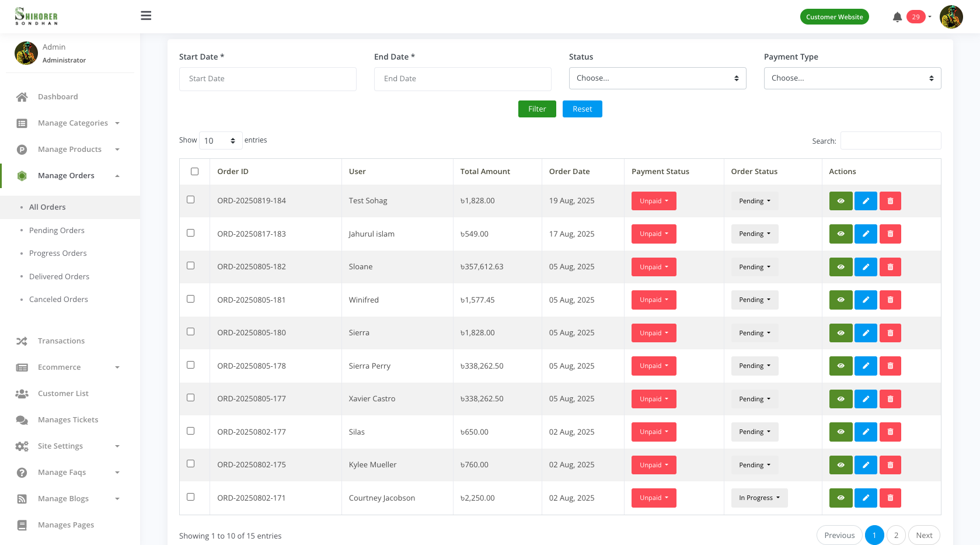The image size is (980, 545).
Task: Edit order ORD-20250817-183 with the pencil icon
Action: tap(866, 234)
